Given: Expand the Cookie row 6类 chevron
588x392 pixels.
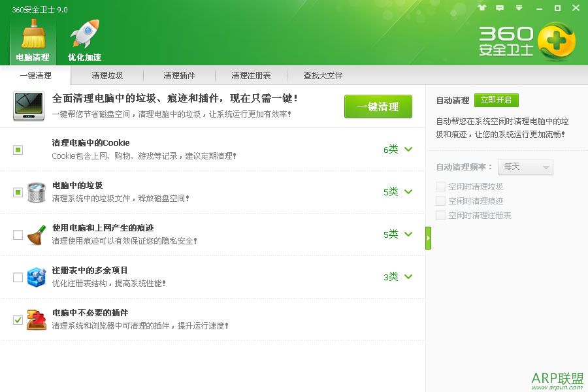Looking at the screenshot, I should coord(408,150).
